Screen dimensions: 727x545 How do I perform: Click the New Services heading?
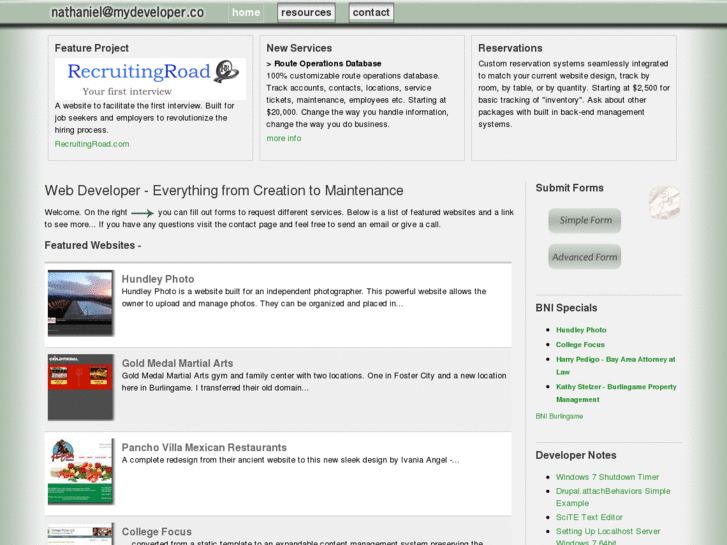pos(299,48)
